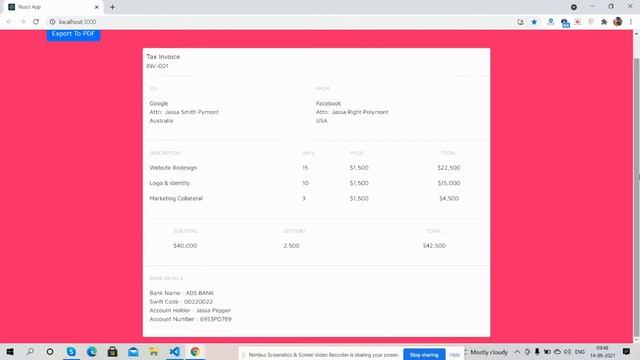Click the $1,500 price in Website Redesign row
Viewport: 640px width, 360px height.
tap(359, 168)
